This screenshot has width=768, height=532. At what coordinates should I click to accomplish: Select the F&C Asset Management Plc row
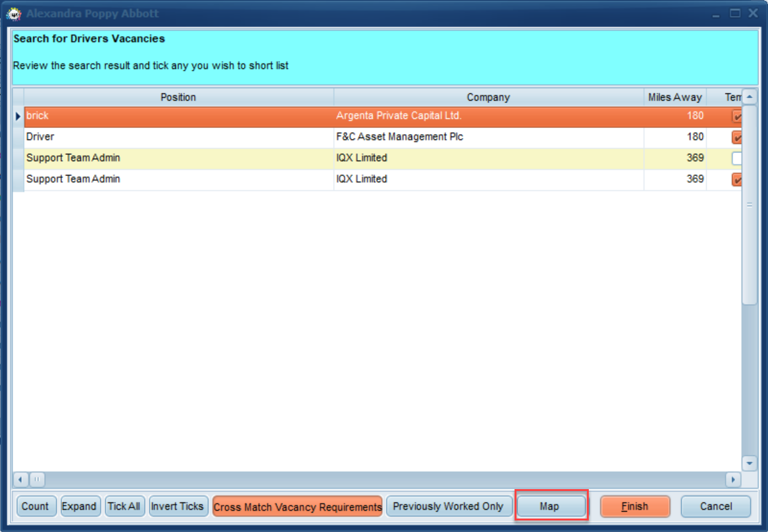tap(378, 137)
